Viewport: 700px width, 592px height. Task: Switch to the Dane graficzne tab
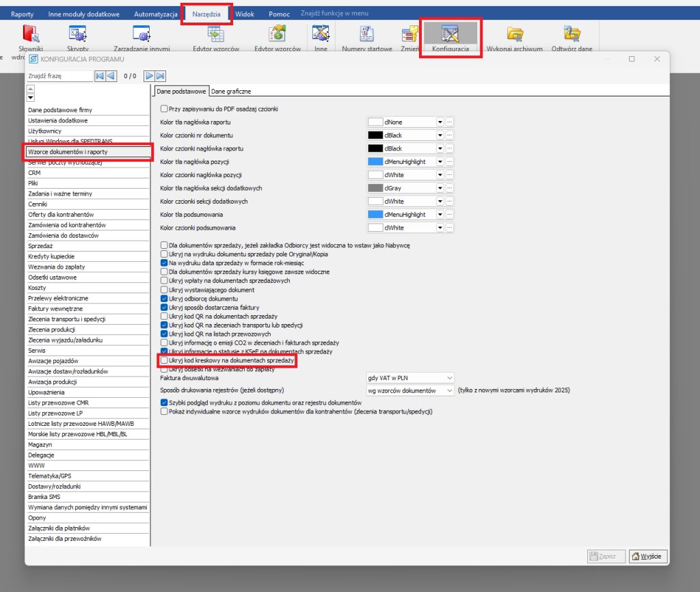pyautogui.click(x=232, y=91)
